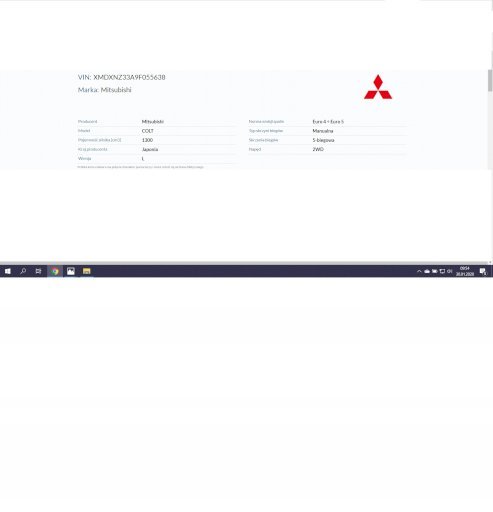
Task: Click the OneDrive cloud tray icon
Action: point(427,271)
